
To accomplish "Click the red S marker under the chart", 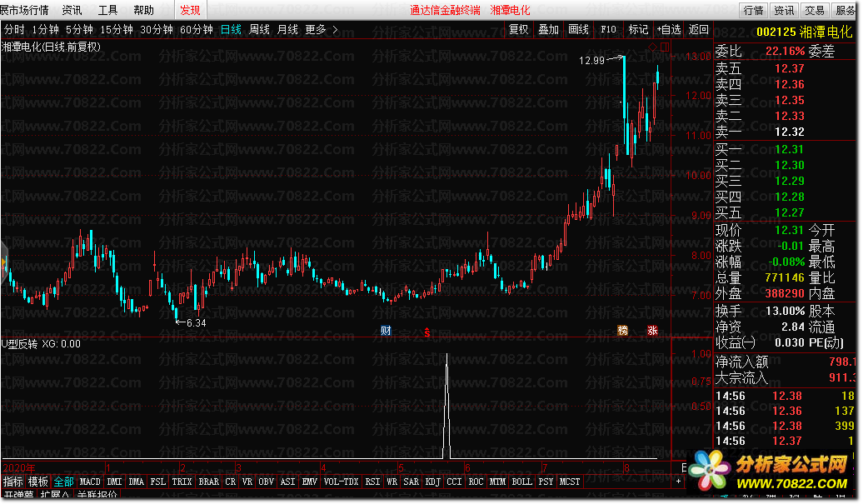I will (427, 333).
